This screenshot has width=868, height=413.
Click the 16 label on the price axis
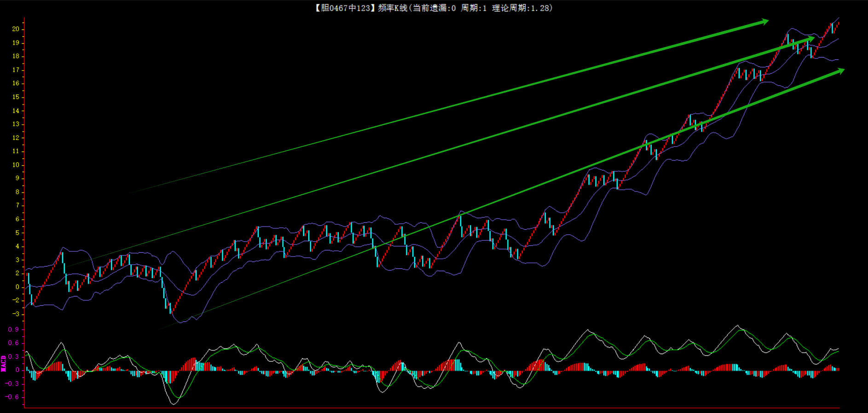[x=16, y=83]
